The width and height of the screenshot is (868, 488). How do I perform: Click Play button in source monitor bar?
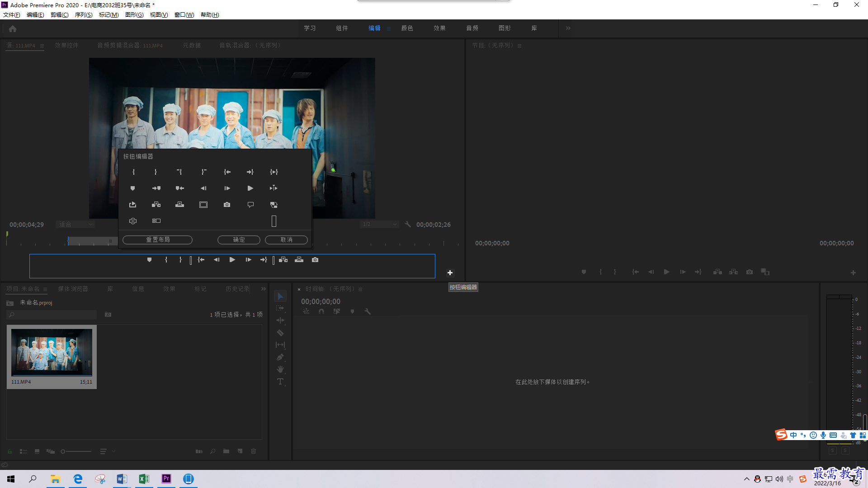click(x=232, y=260)
